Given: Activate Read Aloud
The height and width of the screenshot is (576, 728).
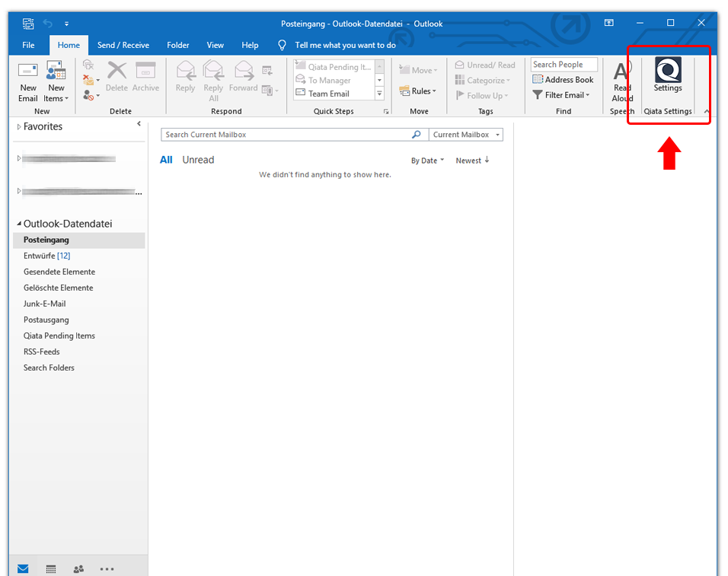Looking at the screenshot, I should coord(621,79).
